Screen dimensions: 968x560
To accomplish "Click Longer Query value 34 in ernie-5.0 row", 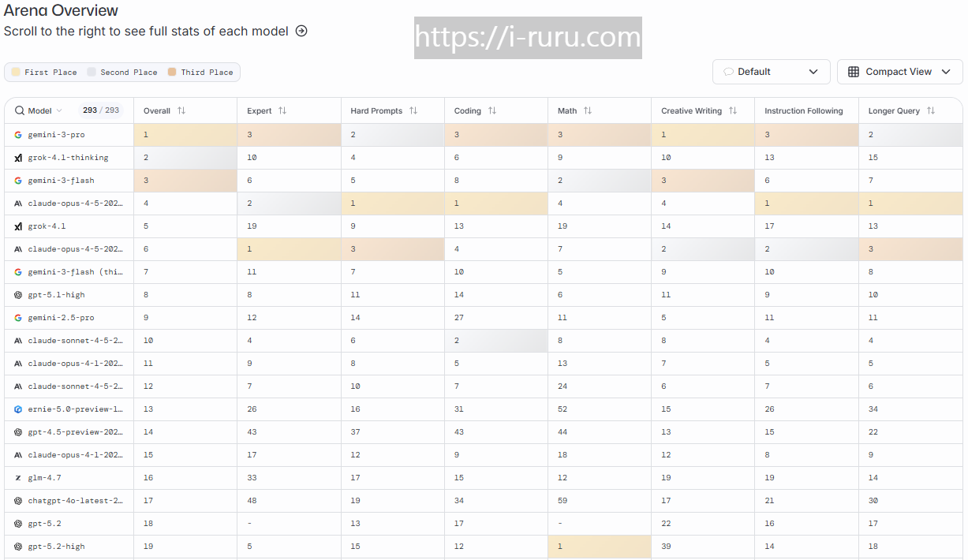I will (x=873, y=409).
